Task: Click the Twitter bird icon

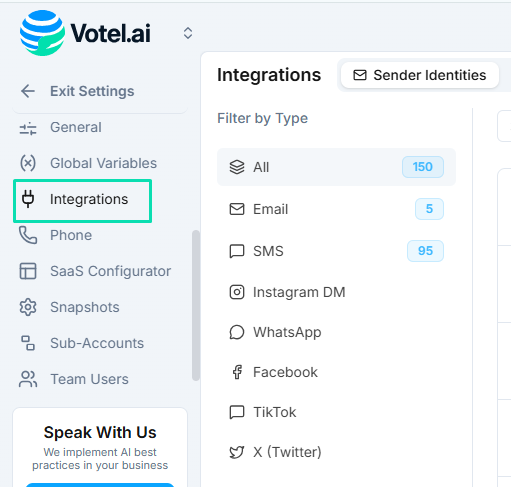Action: click(x=237, y=452)
